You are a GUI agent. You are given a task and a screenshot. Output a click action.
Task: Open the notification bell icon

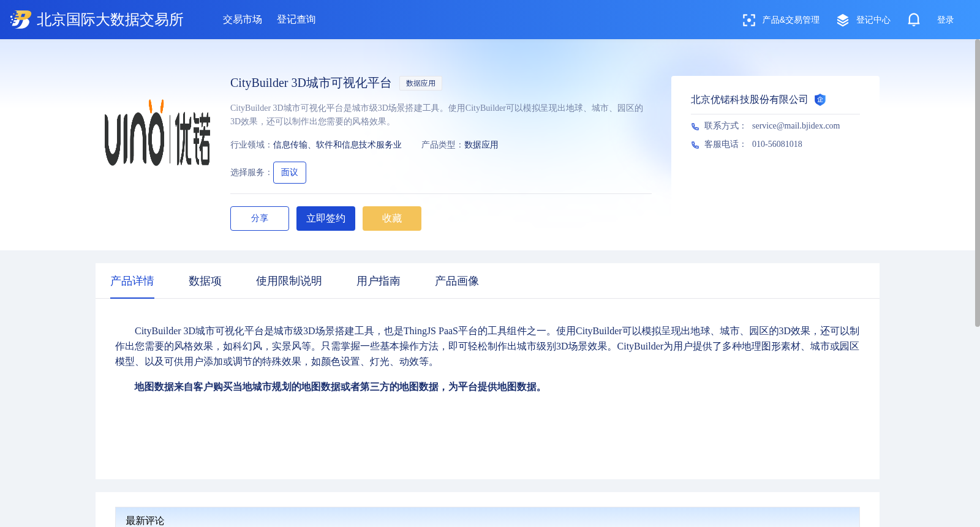click(914, 20)
